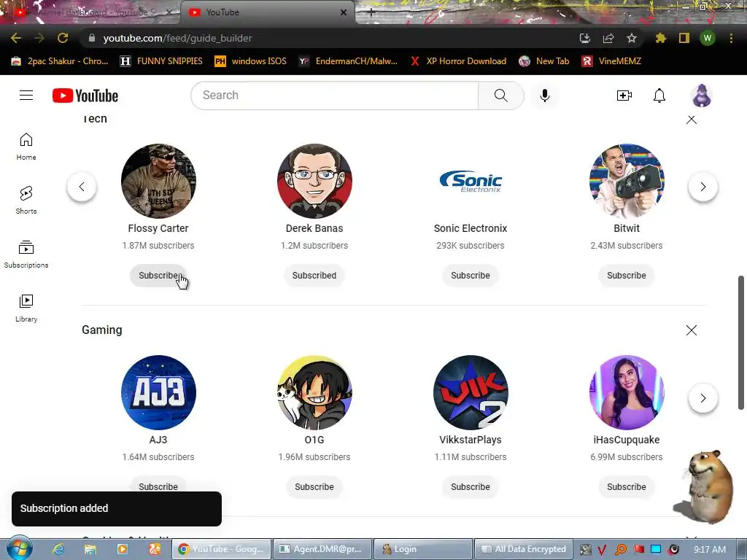The width and height of the screenshot is (747, 560).
Task: Click the YouTube search input field
Action: pyautogui.click(x=334, y=96)
